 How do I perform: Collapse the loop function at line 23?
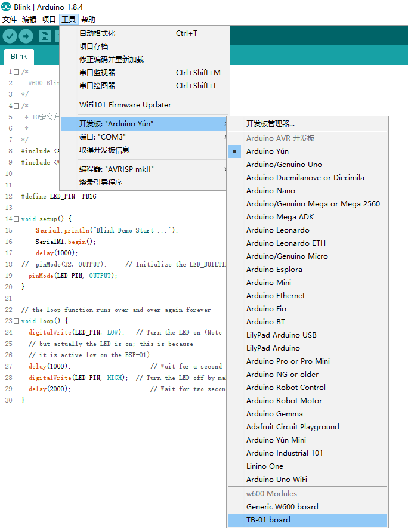[16, 321]
